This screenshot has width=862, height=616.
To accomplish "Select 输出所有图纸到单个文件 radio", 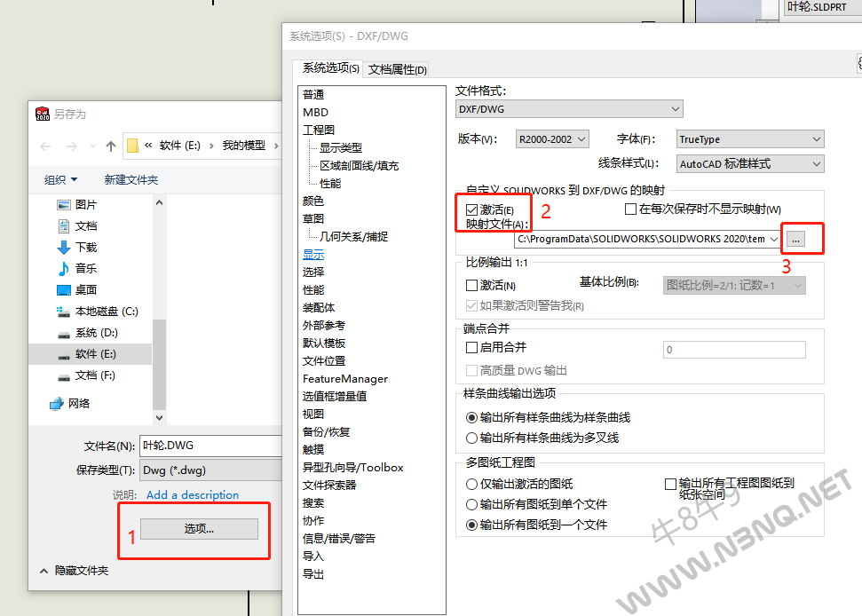I will click(471, 504).
